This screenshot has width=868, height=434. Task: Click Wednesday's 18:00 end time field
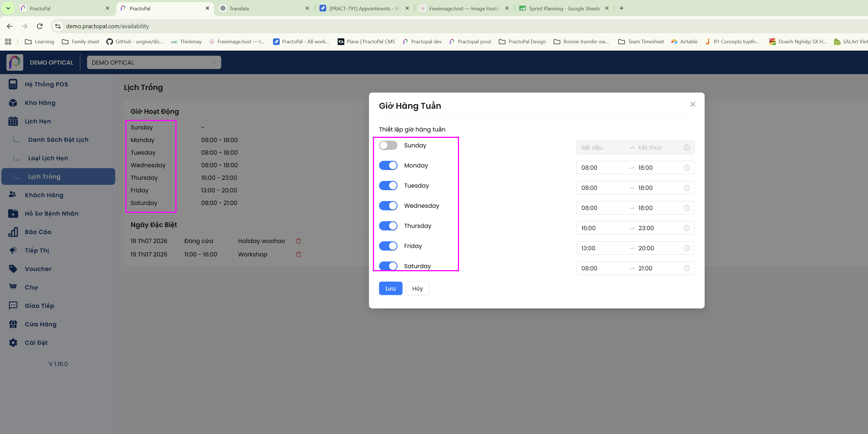coord(659,208)
